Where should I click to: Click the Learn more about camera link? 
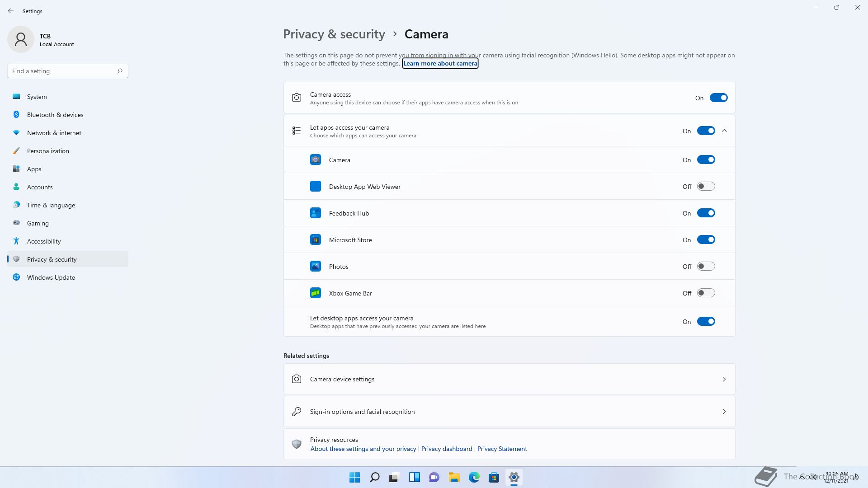[x=440, y=64]
